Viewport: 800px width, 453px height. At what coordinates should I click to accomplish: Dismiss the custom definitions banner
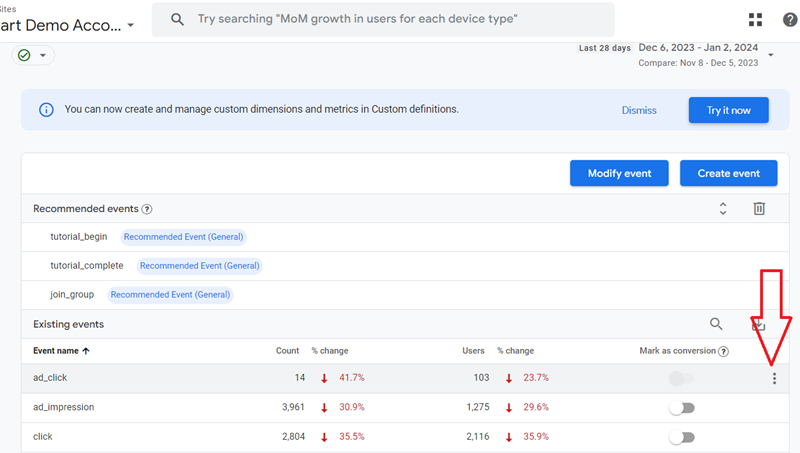[x=639, y=110]
